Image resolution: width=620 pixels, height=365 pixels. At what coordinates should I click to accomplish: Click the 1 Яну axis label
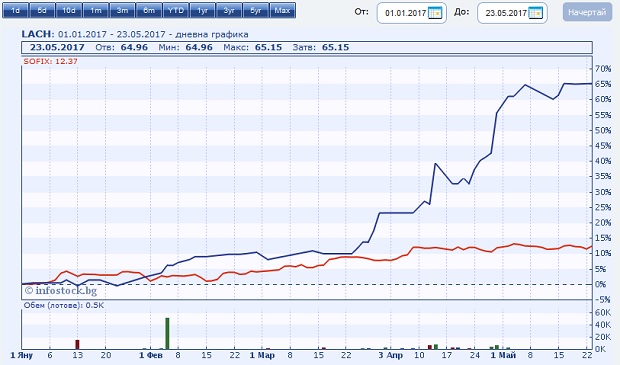click(21, 356)
